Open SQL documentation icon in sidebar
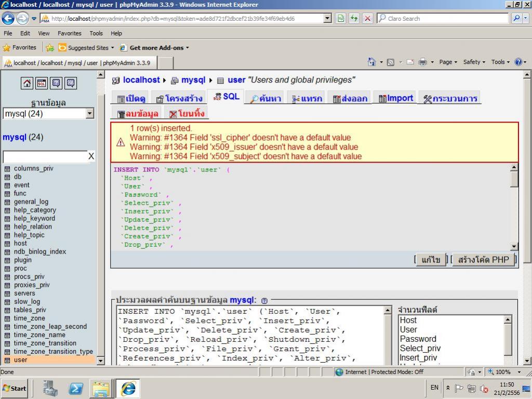Image resolution: width=532 pixels, height=399 pixels. point(71,83)
